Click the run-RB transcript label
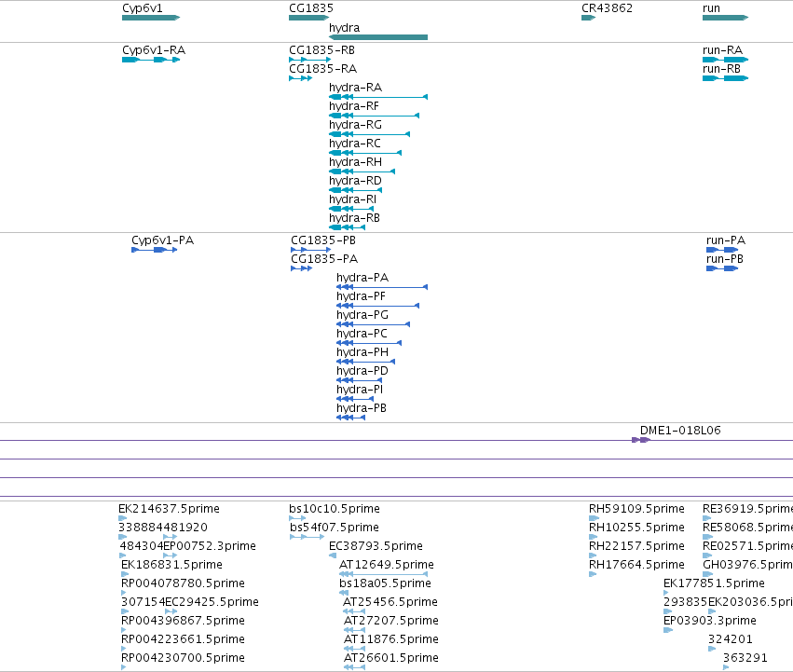The image size is (793, 672). coord(721,69)
